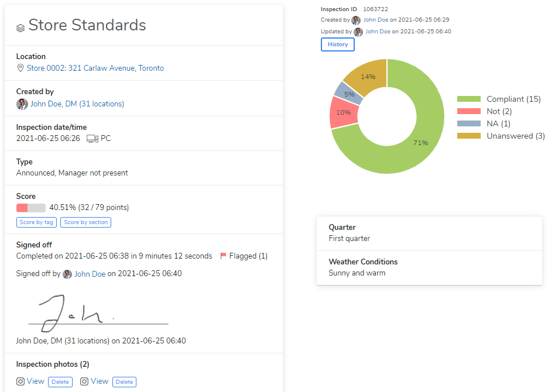Viewport: 555px width, 392px height.
Task: Click the Score by tag button
Action: click(x=36, y=222)
